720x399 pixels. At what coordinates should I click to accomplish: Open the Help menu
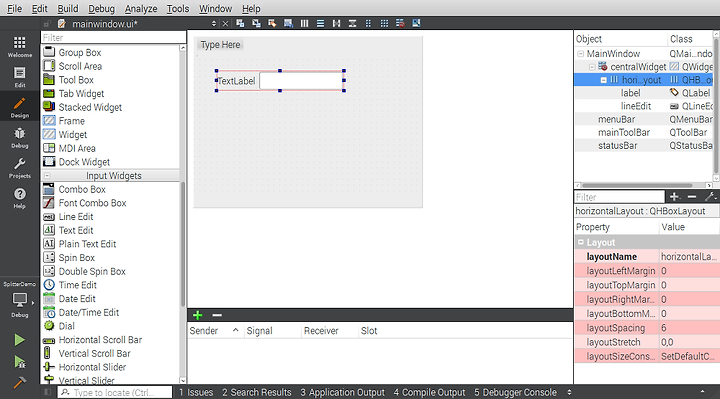click(x=251, y=9)
